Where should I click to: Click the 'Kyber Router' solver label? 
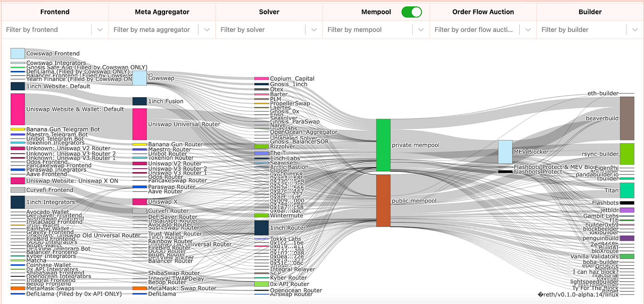tap(288, 278)
